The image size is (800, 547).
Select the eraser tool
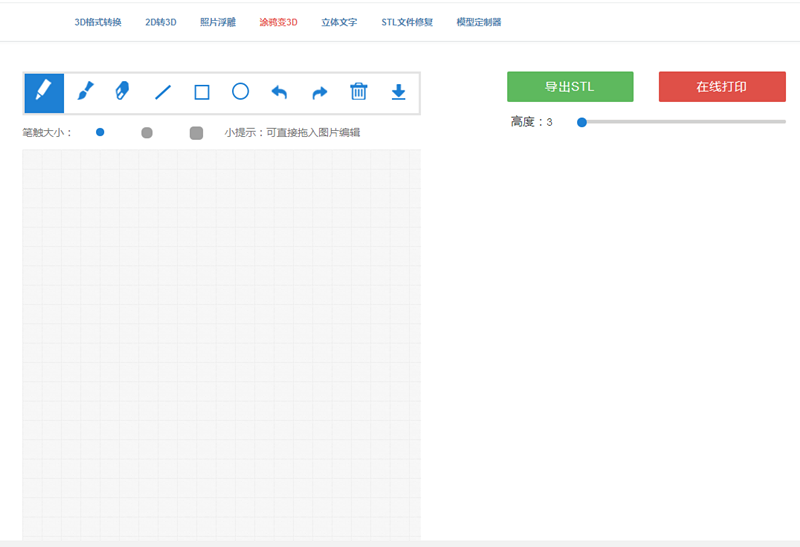tap(123, 92)
